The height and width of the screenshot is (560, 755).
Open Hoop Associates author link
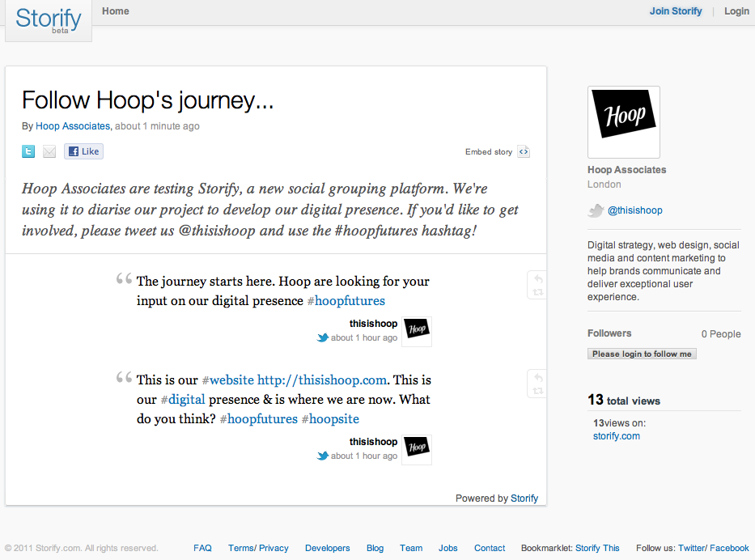[73, 126]
